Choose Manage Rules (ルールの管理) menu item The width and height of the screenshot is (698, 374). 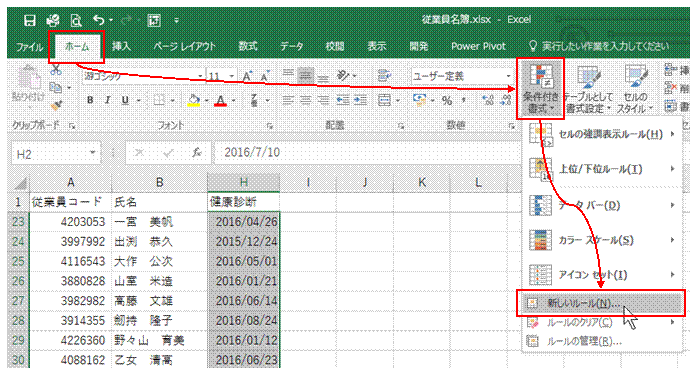point(602,341)
